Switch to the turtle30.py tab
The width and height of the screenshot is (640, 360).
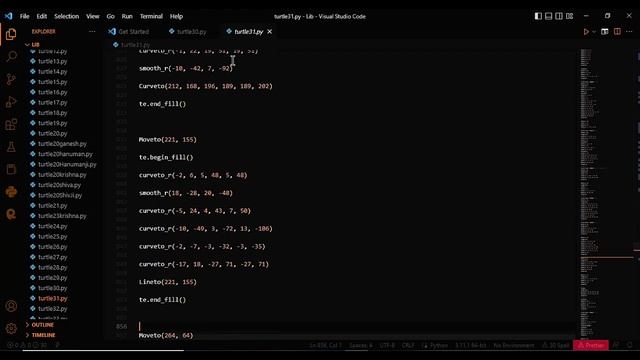point(188,31)
